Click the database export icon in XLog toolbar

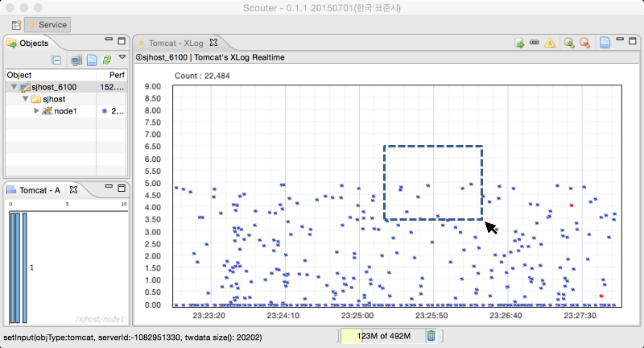(519, 43)
